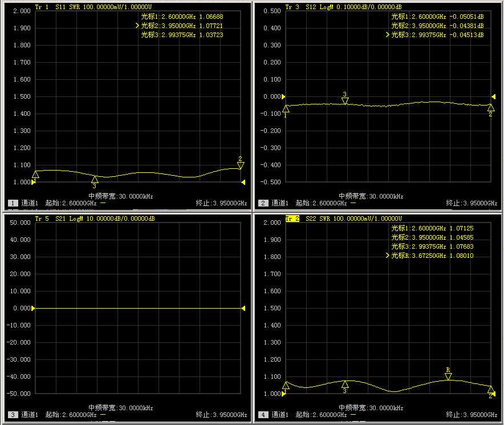
Task: Click S21 right reference level arrow at 0.000
Action: [x=243, y=308]
